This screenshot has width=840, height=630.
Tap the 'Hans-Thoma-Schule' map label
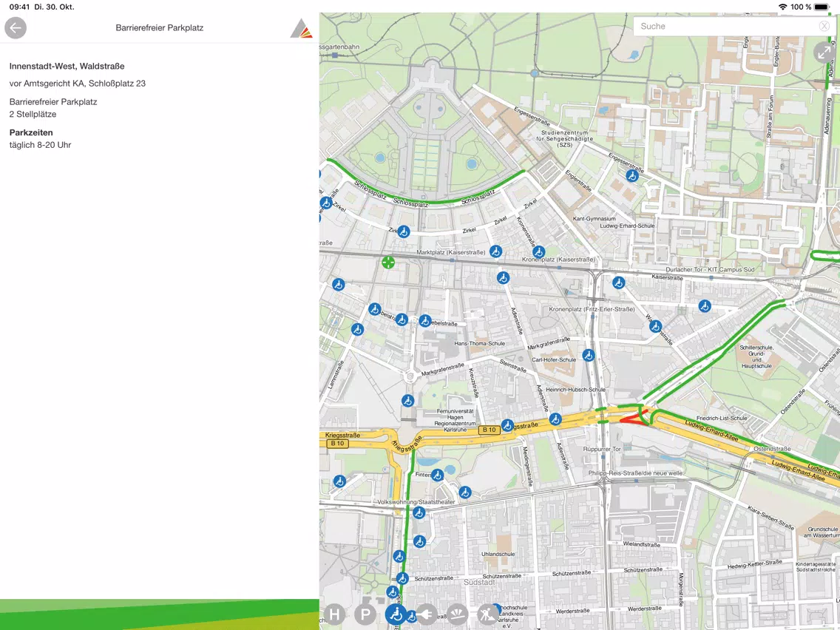click(x=479, y=343)
